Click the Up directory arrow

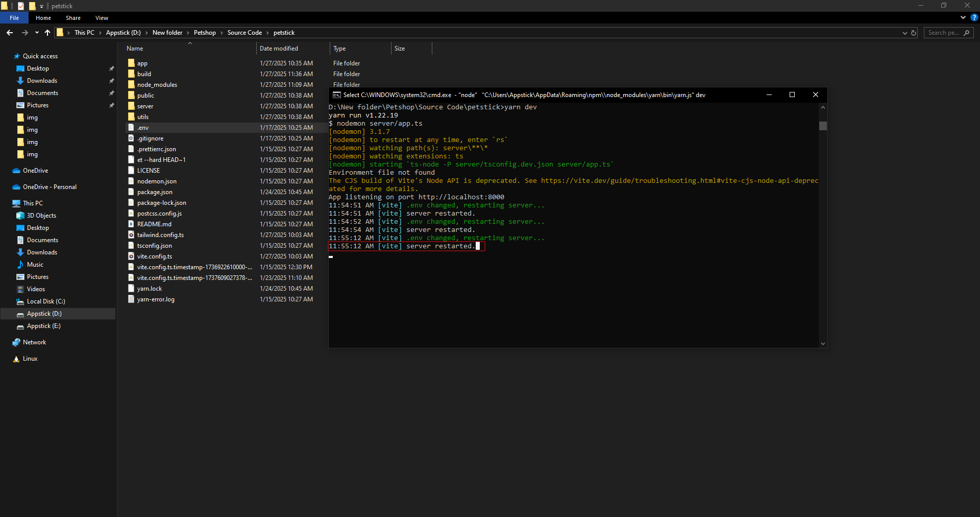point(47,33)
